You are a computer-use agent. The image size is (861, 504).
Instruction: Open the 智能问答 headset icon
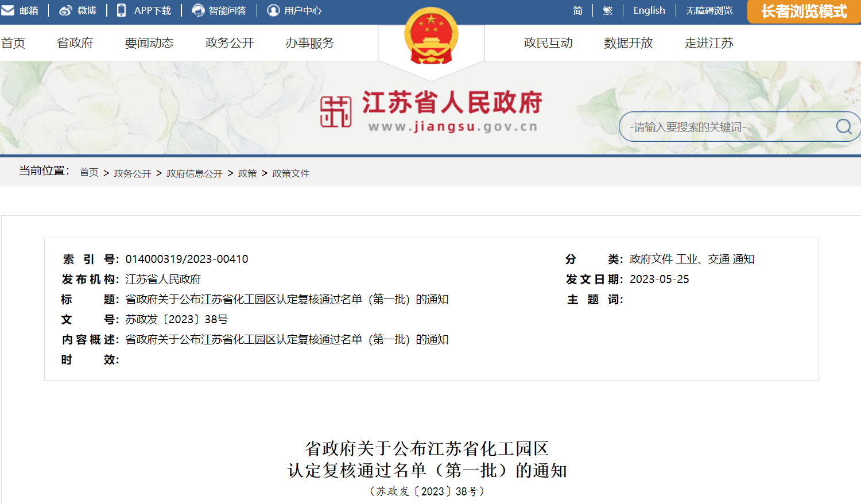[198, 10]
